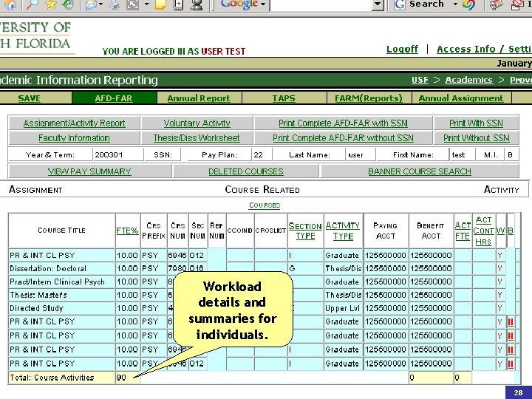The height and width of the screenshot is (399, 532).
Task: Open the Favorites star icon
Action: [x=50, y=4]
